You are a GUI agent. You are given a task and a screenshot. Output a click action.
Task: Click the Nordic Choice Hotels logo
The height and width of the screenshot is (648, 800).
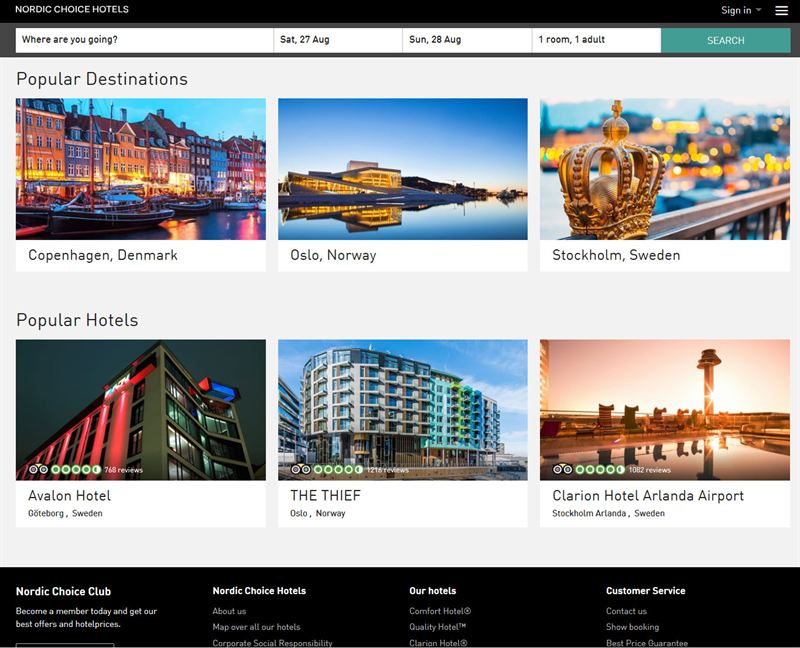72,10
